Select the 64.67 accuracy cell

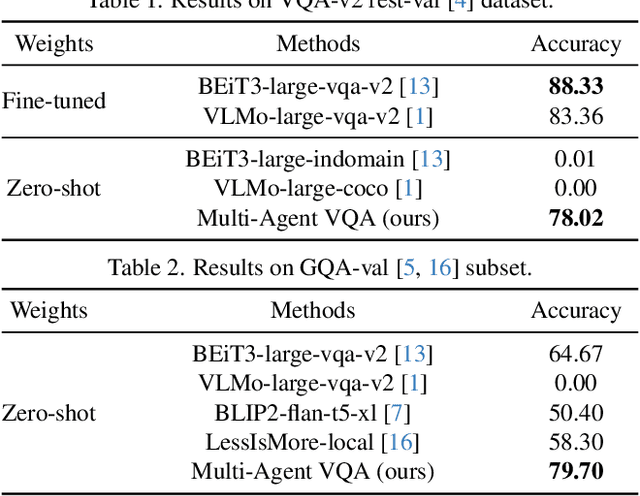pyautogui.click(x=575, y=353)
